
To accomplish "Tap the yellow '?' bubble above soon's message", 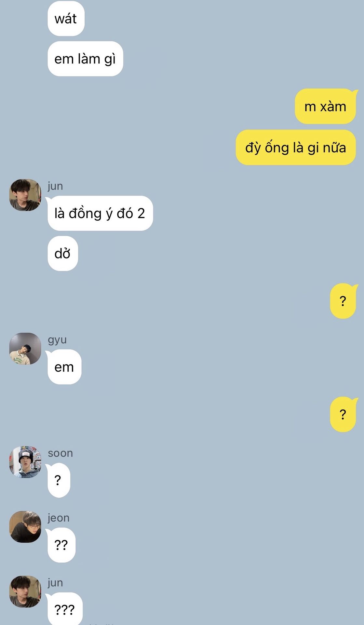I will point(344,414).
